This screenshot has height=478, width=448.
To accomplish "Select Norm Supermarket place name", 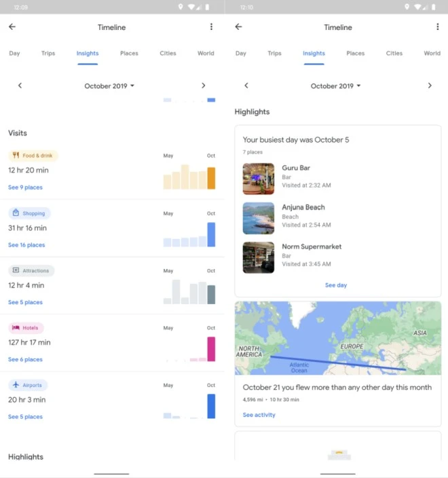I will [312, 246].
